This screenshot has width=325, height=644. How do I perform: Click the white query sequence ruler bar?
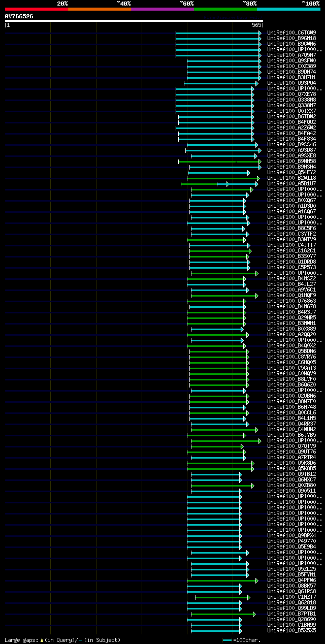point(134,21)
